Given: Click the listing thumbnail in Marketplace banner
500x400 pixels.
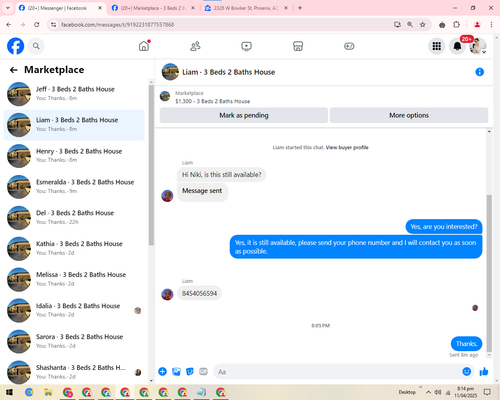Looking at the screenshot, I should coord(165,96).
